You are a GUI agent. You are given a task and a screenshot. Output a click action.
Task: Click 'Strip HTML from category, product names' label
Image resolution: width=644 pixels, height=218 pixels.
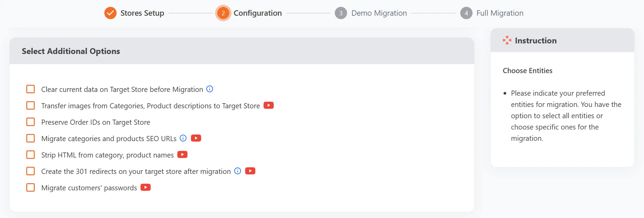107,155
